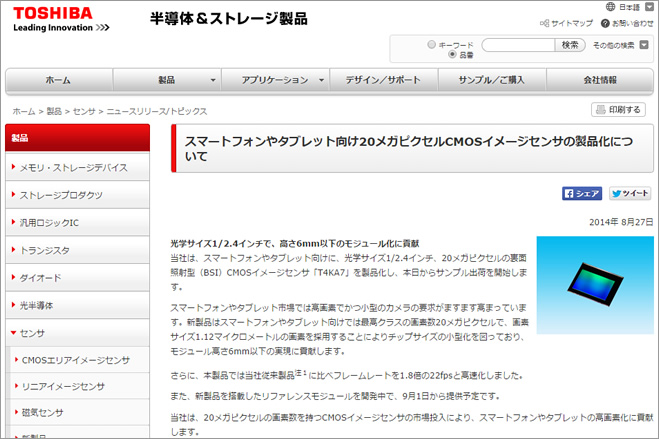Click the printer icon in 印刷する
Image resolution: width=659 pixels, height=439 pixels.
pyautogui.click(x=601, y=110)
